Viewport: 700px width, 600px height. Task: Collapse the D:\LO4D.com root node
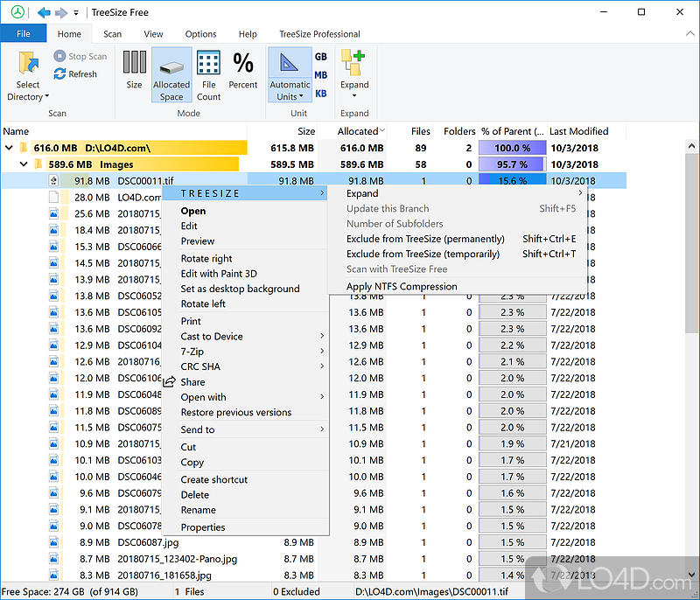[9, 148]
